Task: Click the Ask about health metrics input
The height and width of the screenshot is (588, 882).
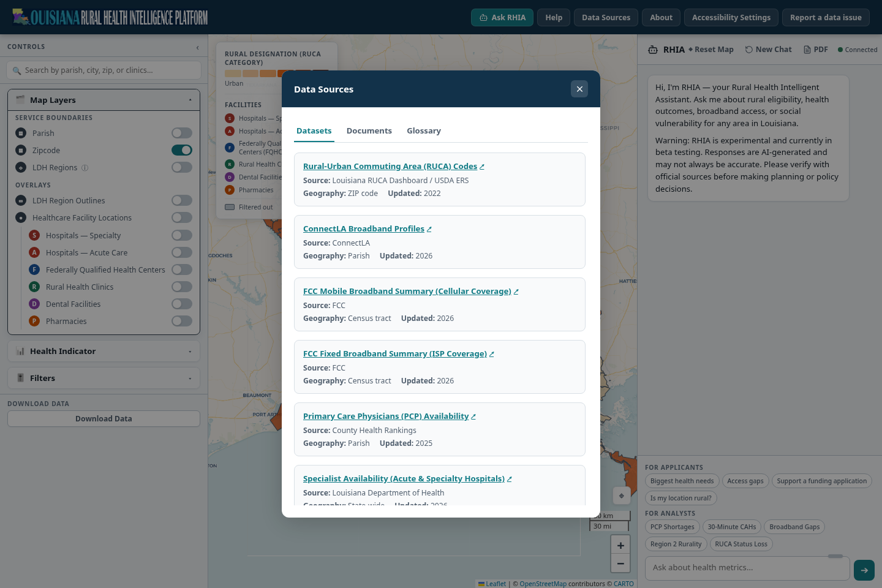Action: point(747,568)
